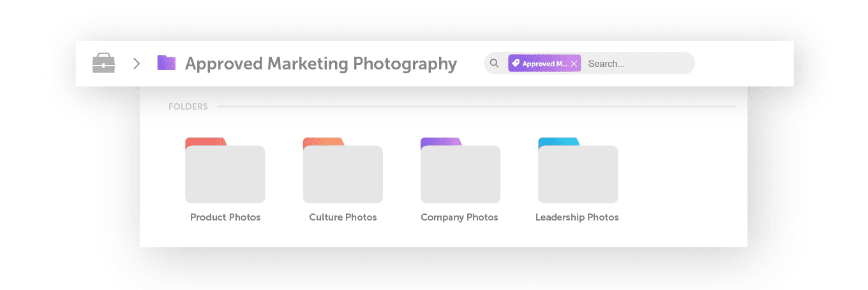The height and width of the screenshot is (290, 868).
Task: Open the Leadership Photos folder icon
Action: tap(578, 170)
